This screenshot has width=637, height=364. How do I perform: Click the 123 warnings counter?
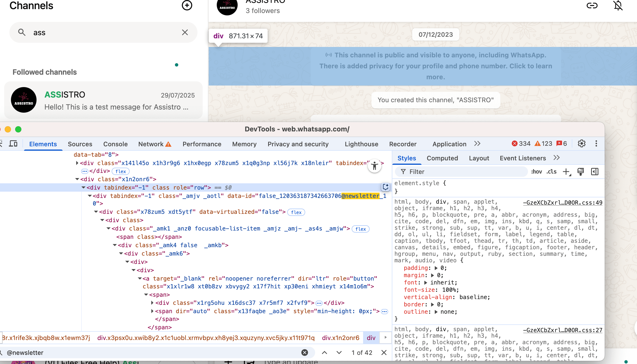coord(543,144)
